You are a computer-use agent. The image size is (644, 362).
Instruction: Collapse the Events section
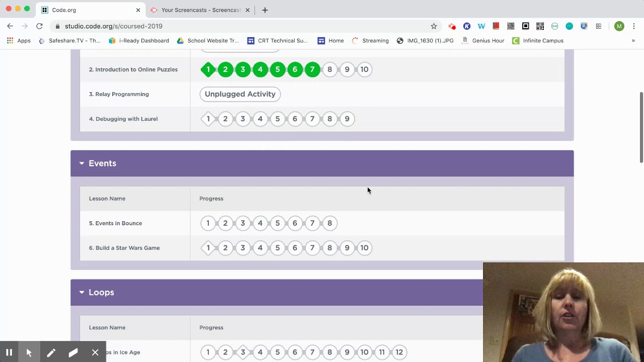(82, 163)
